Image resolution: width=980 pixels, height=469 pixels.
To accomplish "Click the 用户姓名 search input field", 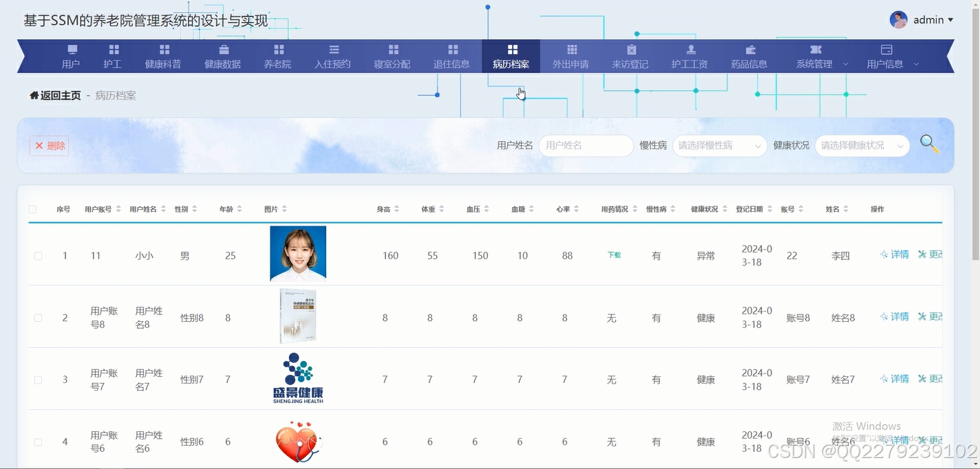I will (586, 146).
